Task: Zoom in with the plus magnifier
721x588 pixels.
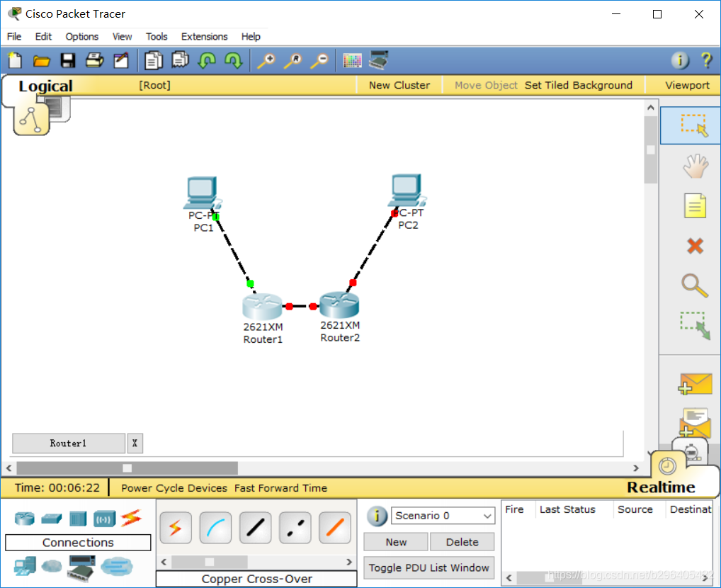Action: coord(266,61)
